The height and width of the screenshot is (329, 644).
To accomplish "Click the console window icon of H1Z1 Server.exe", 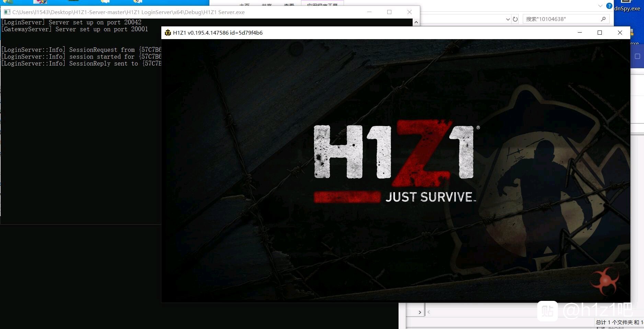I will [x=7, y=12].
